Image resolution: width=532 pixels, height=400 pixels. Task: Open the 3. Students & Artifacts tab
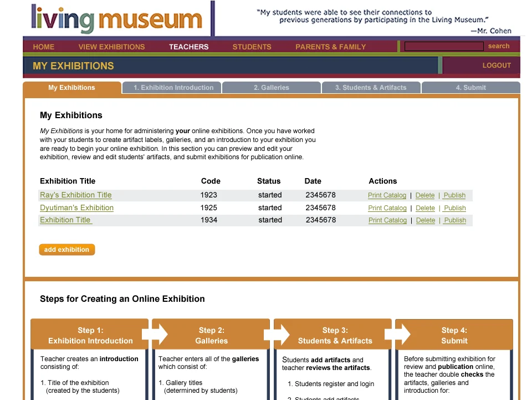371,88
